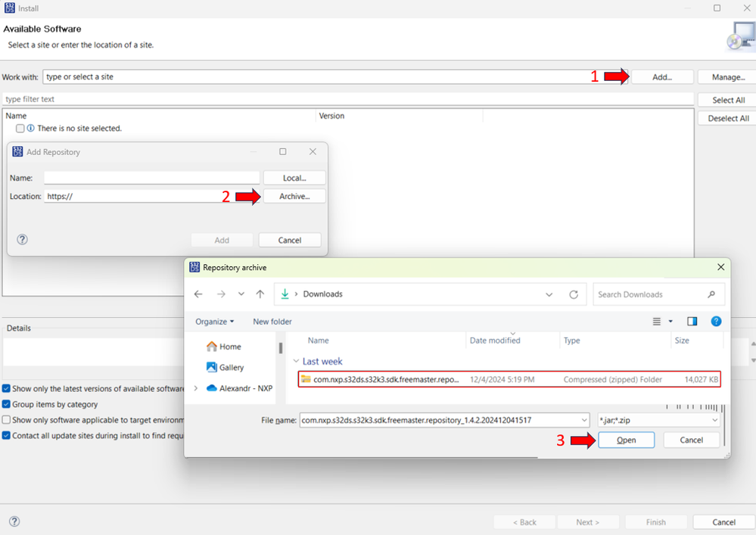Screen dimensions: 756x535
Task: Open the Manage... sites button
Action: (x=727, y=77)
